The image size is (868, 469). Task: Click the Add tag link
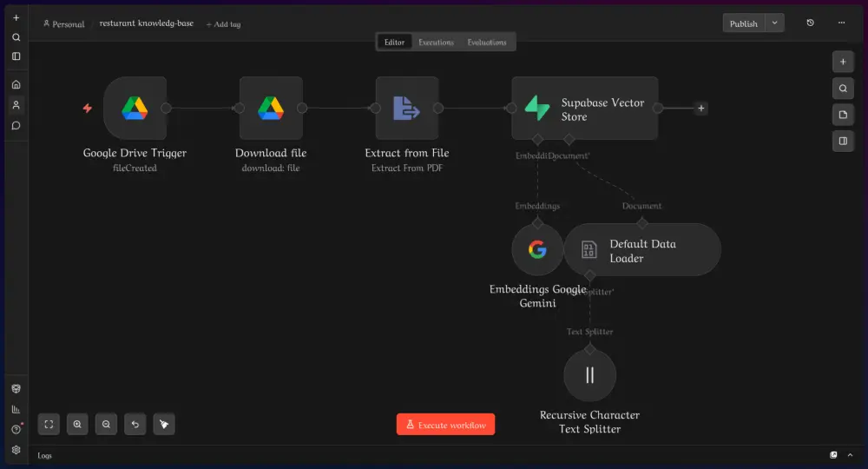click(224, 24)
